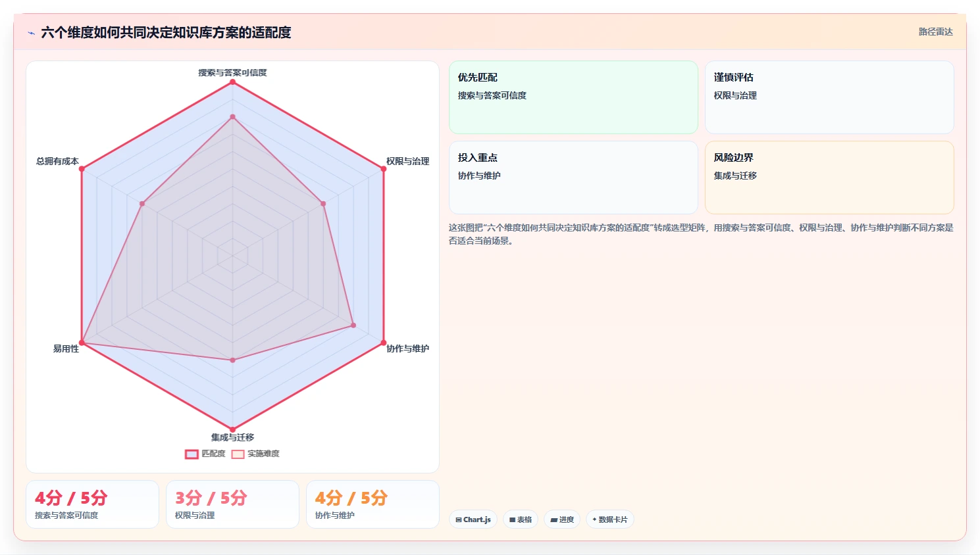Viewport: 980px width, 555px height.
Task: Click the 集成与迁移 radar axis label
Action: click(x=232, y=437)
